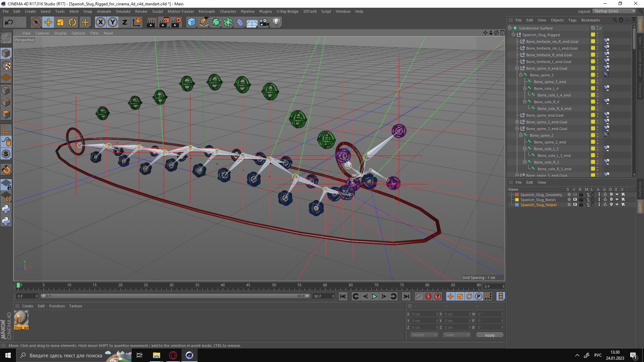
Task: Collapse Bone_spine_3 node
Action: [x=521, y=75]
